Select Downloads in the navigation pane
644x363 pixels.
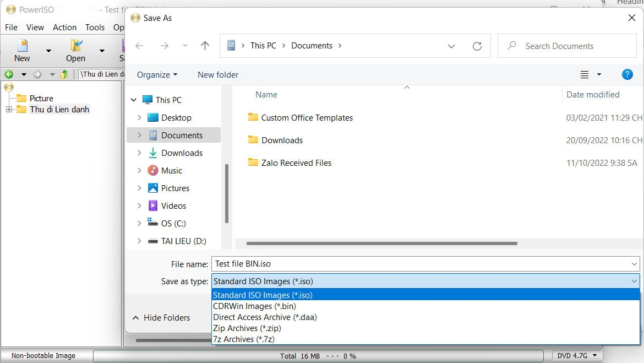182,153
